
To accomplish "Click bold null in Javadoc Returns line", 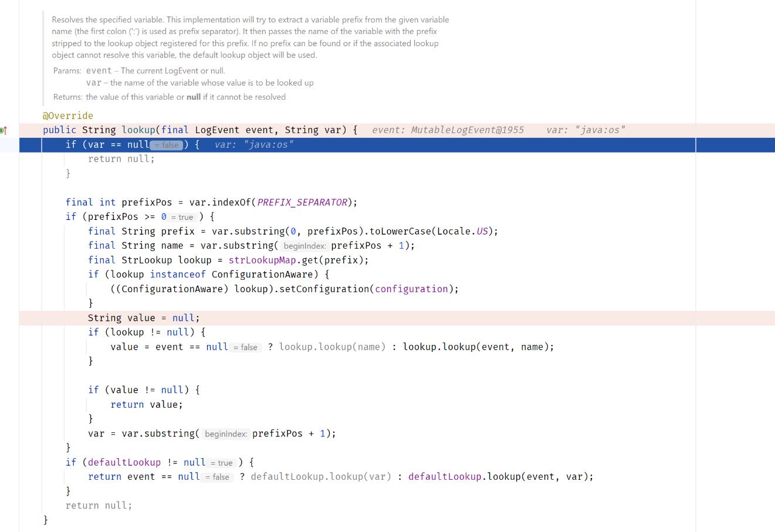I will click(194, 97).
